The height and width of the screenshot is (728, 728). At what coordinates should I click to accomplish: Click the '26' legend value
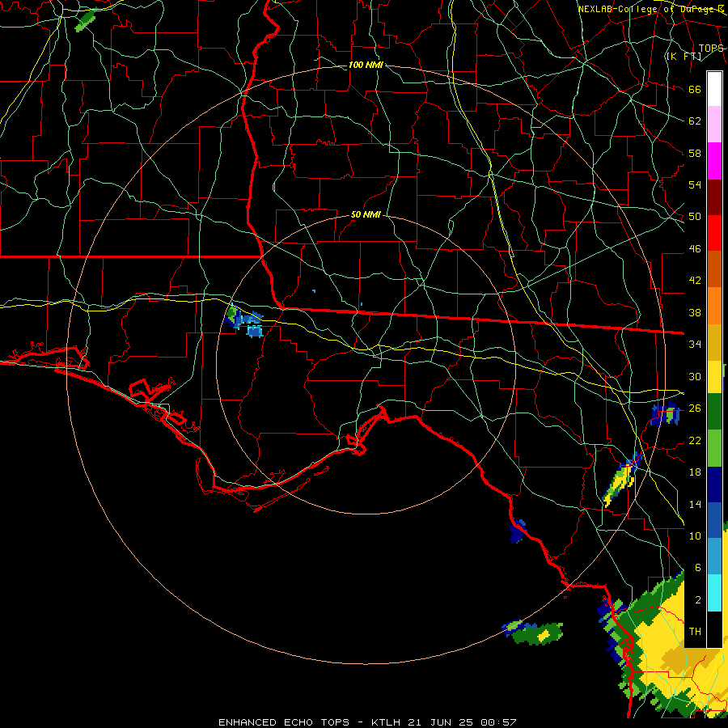tap(695, 408)
